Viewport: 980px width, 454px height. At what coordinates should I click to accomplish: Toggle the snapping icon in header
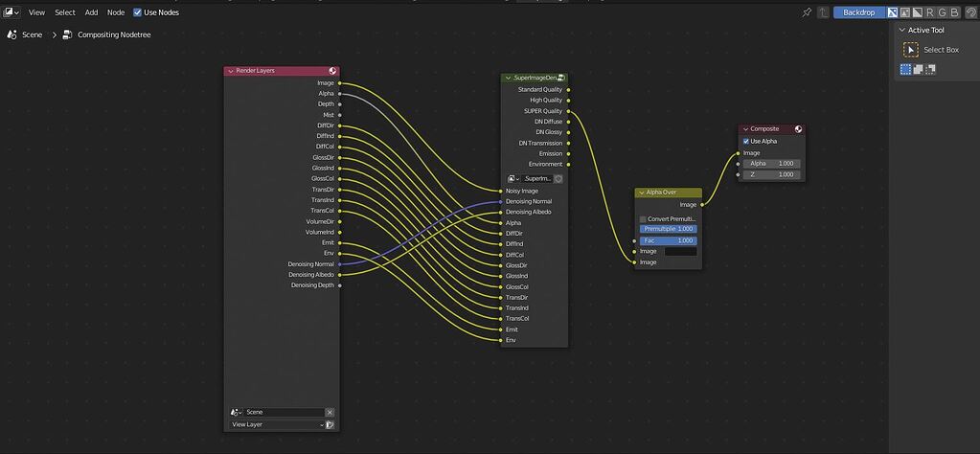[970, 12]
